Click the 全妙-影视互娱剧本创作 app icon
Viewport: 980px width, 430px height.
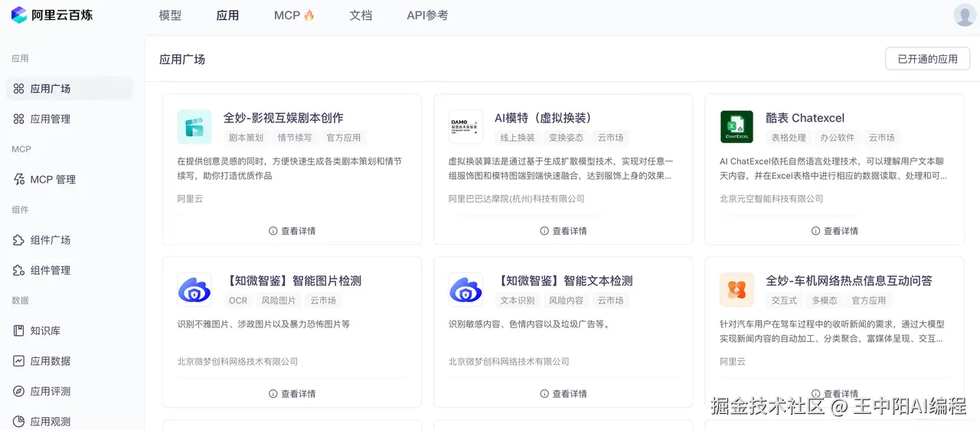pos(194,127)
